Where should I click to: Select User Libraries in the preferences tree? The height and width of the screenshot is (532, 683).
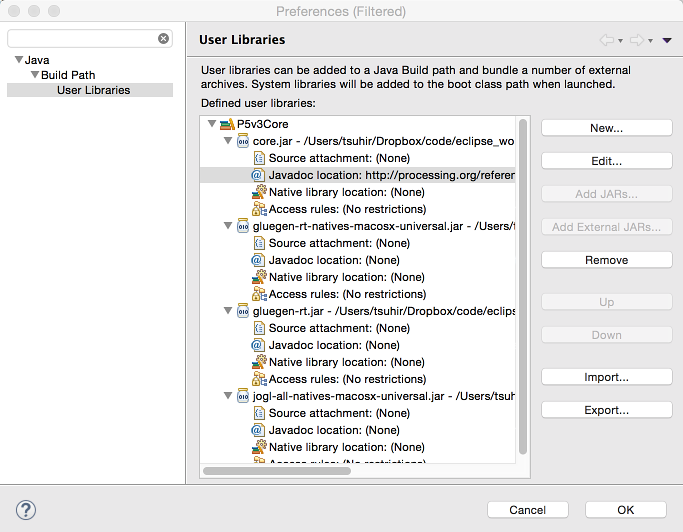pyautogui.click(x=93, y=90)
